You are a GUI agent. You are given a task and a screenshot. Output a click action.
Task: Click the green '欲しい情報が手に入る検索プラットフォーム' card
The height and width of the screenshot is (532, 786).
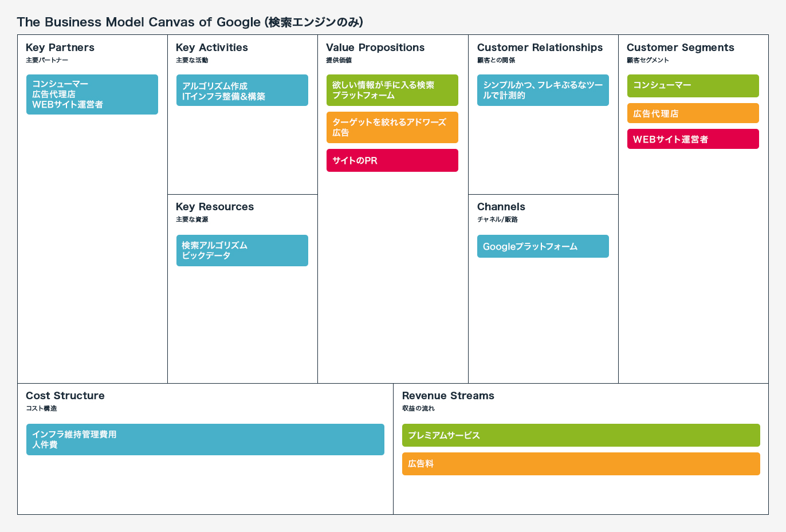click(x=392, y=90)
